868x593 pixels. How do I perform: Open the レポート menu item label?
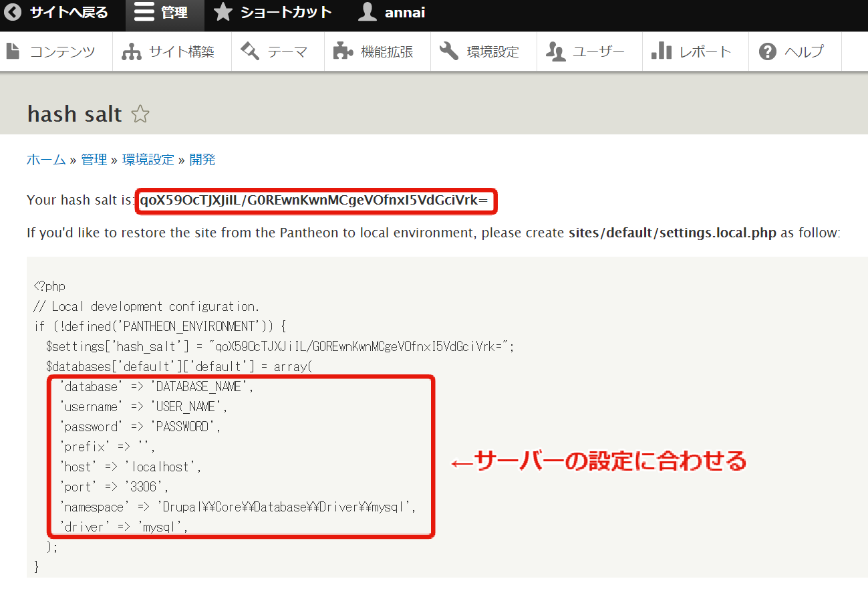(x=705, y=51)
